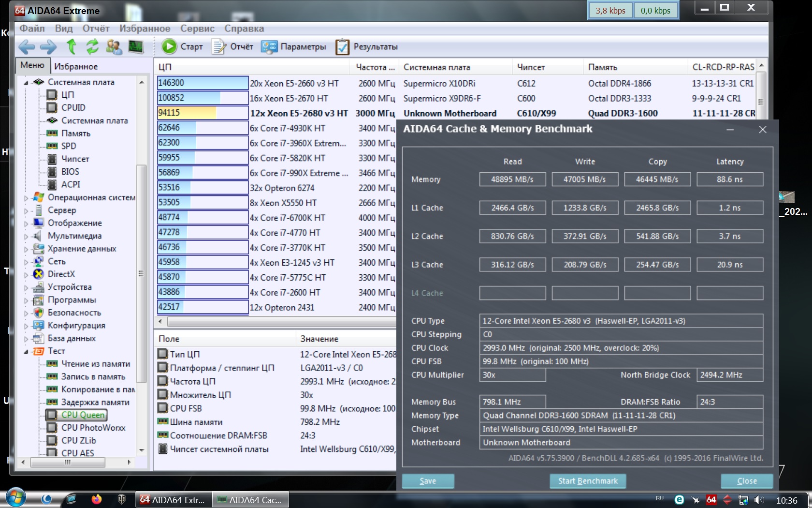The image size is (812, 508).
Task: Open Результаты from the toolbar
Action: pos(366,46)
